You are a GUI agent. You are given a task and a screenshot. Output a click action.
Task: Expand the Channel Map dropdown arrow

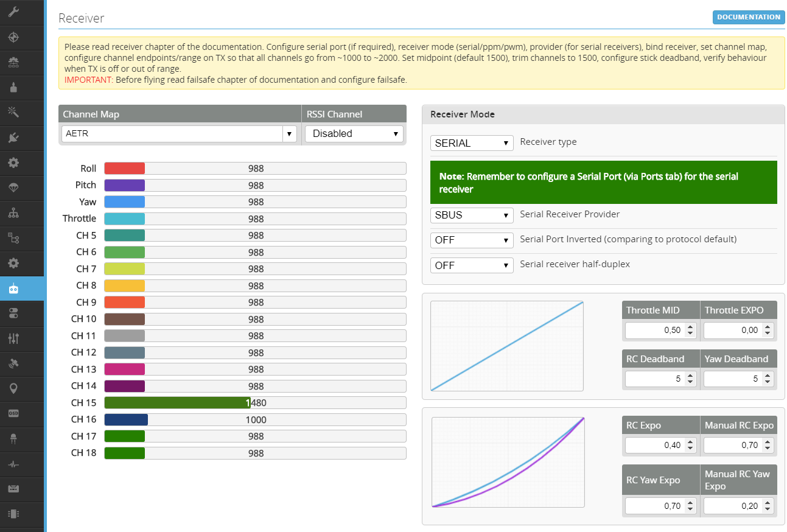290,134
